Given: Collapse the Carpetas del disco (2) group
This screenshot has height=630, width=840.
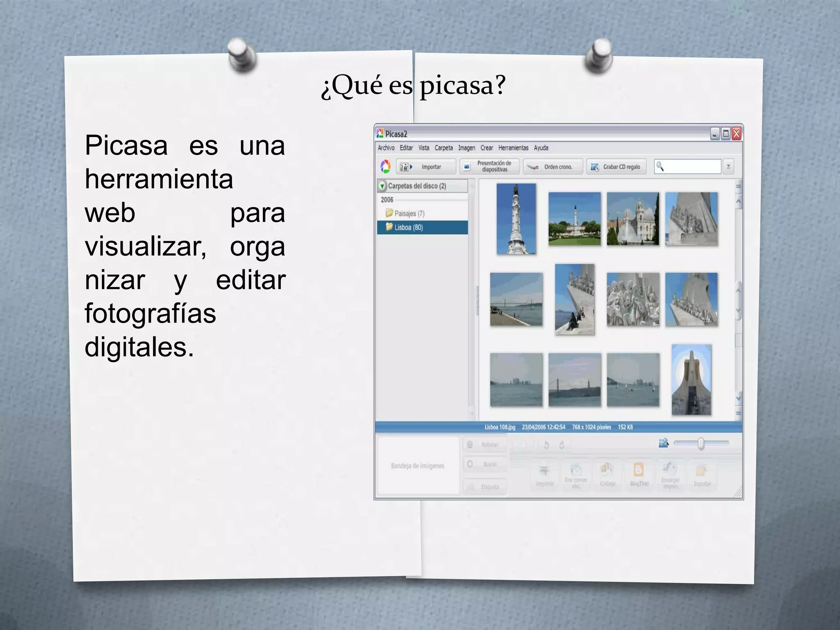Looking at the screenshot, I should tap(382, 186).
